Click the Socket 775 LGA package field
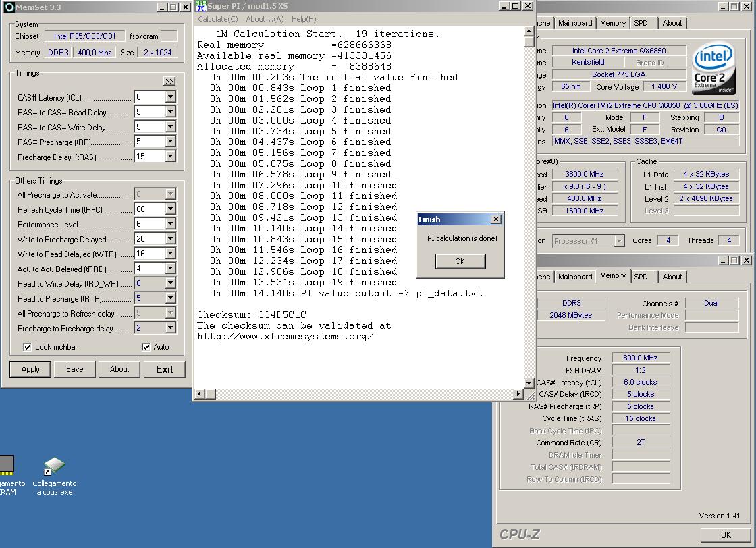756x548 pixels. tap(619, 74)
